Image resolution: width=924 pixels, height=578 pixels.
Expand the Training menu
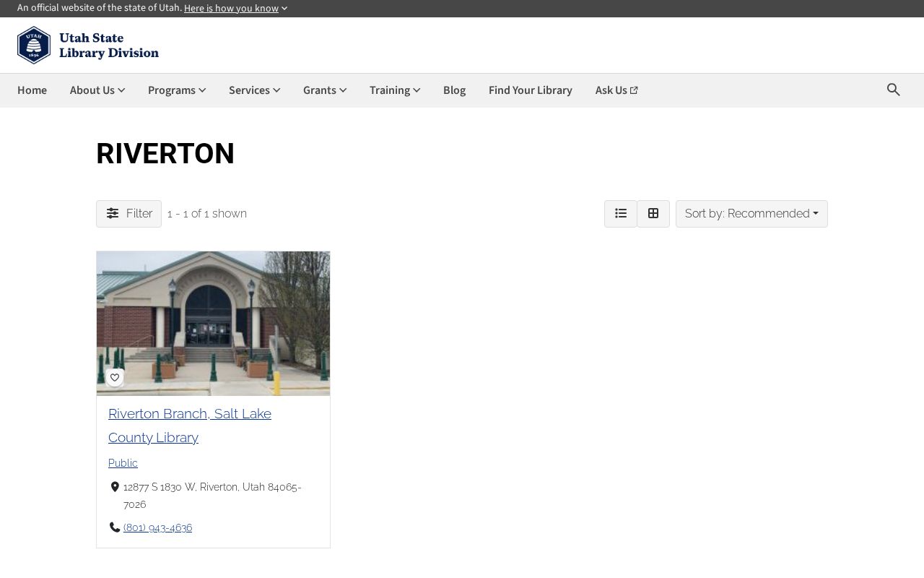point(395,90)
